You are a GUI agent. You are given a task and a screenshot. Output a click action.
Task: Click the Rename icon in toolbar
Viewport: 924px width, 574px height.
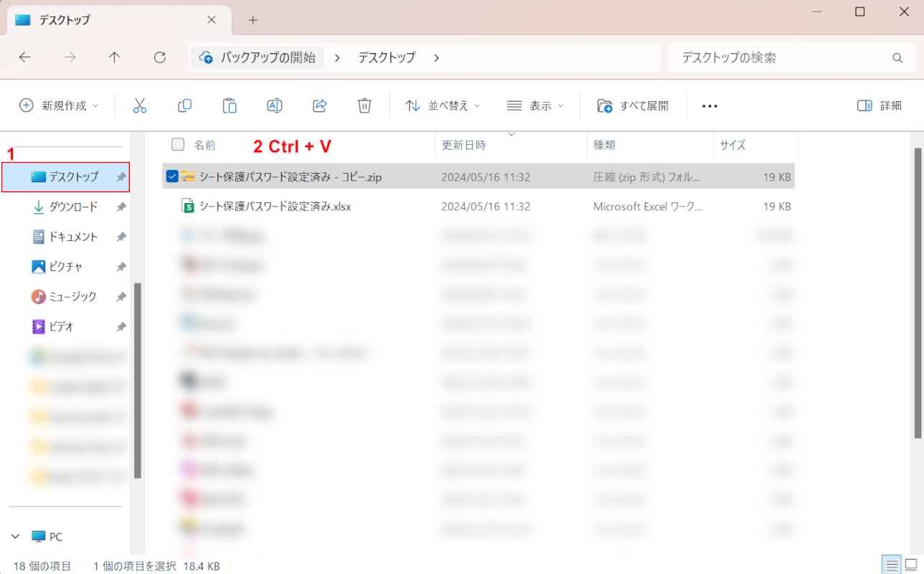coord(274,105)
